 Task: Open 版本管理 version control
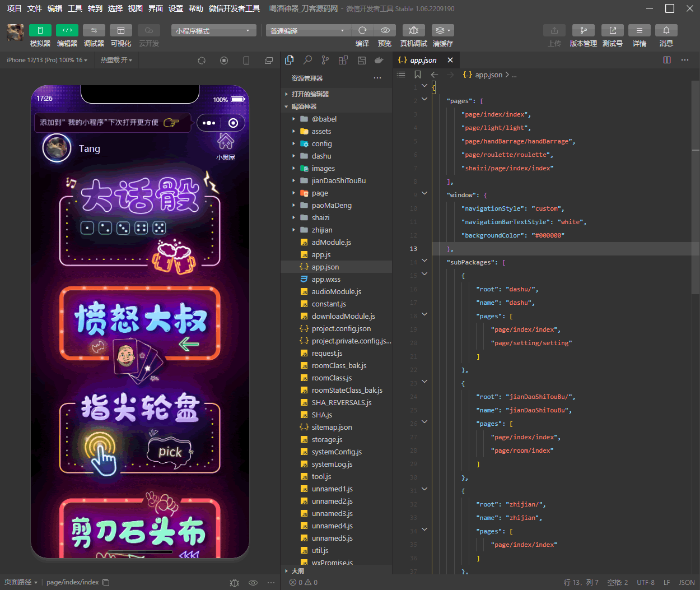click(583, 30)
